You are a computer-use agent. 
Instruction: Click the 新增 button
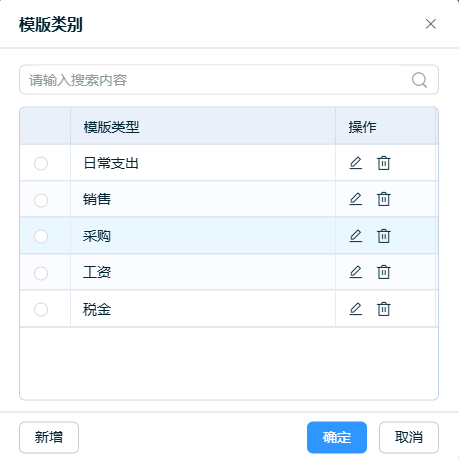[49, 437]
